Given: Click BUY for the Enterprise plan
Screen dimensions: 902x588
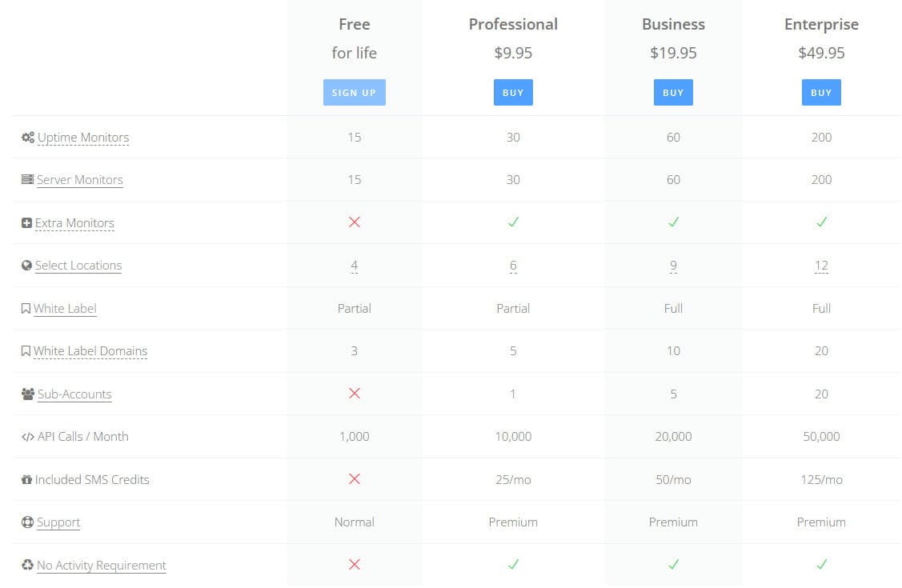Looking at the screenshot, I should [821, 92].
